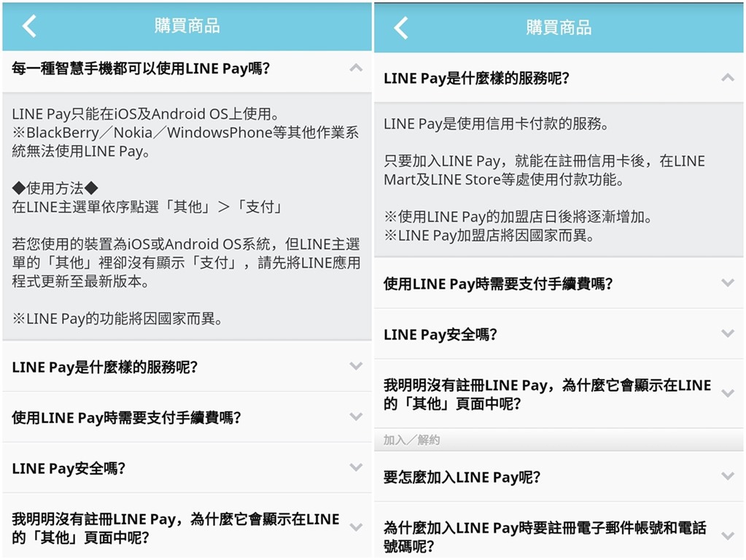This screenshot has width=746, height=560.
Task: Tap 購買商品 header title in right screen
Action: click(x=559, y=28)
